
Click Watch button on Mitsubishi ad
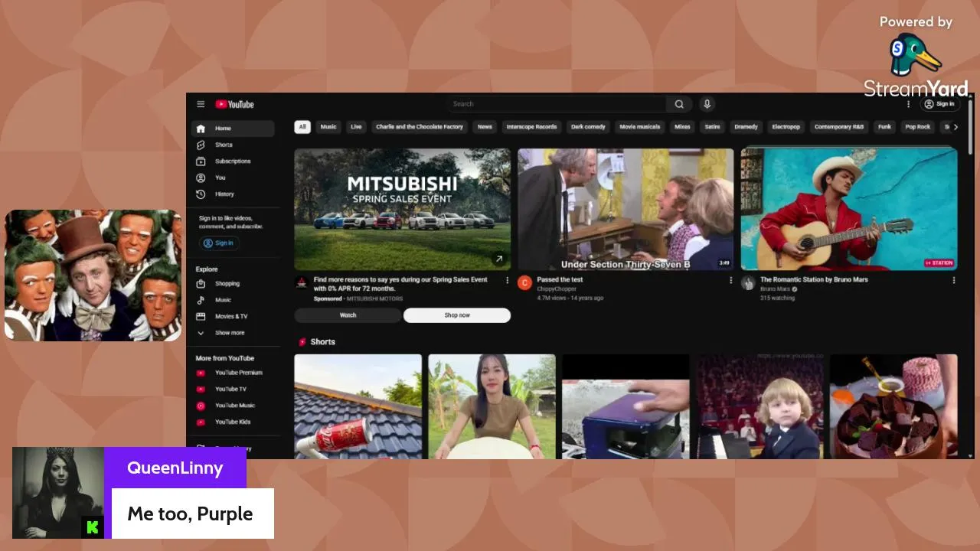(348, 315)
